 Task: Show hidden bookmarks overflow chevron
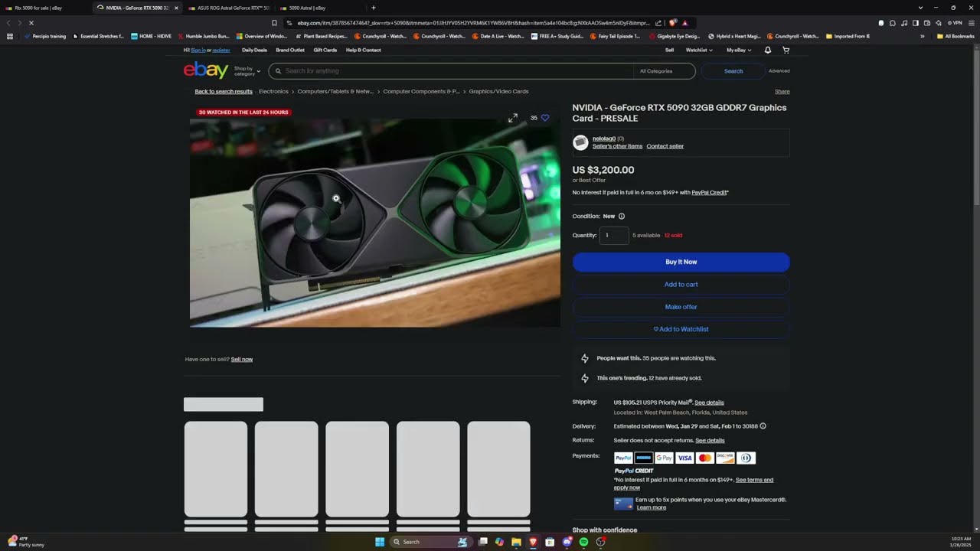922,36
